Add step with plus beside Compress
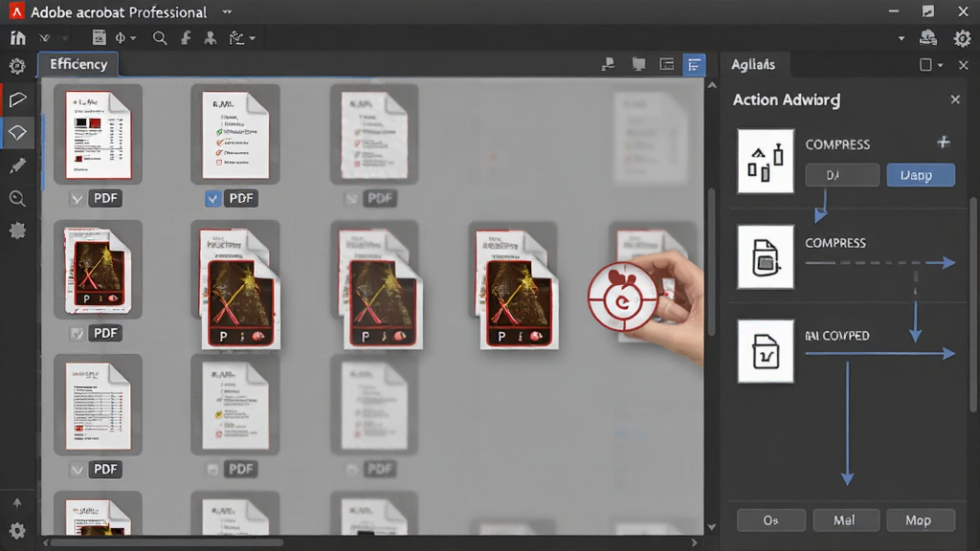The image size is (980, 551). [x=943, y=143]
